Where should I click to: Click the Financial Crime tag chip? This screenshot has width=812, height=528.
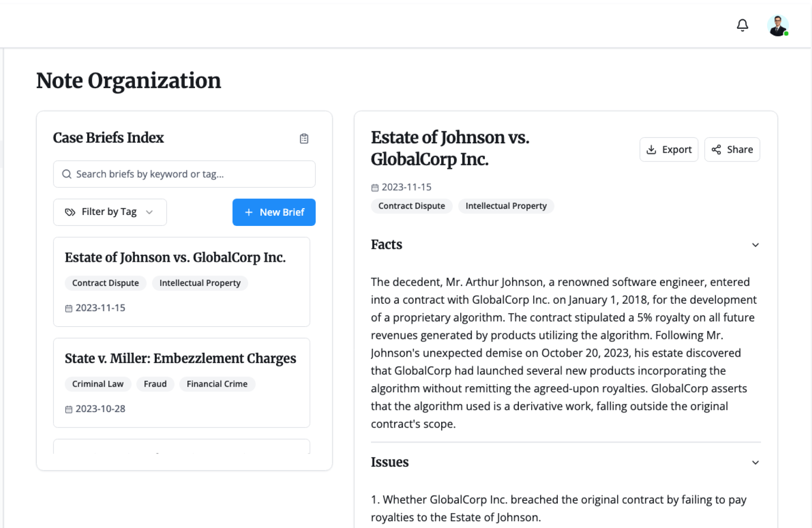tap(217, 384)
